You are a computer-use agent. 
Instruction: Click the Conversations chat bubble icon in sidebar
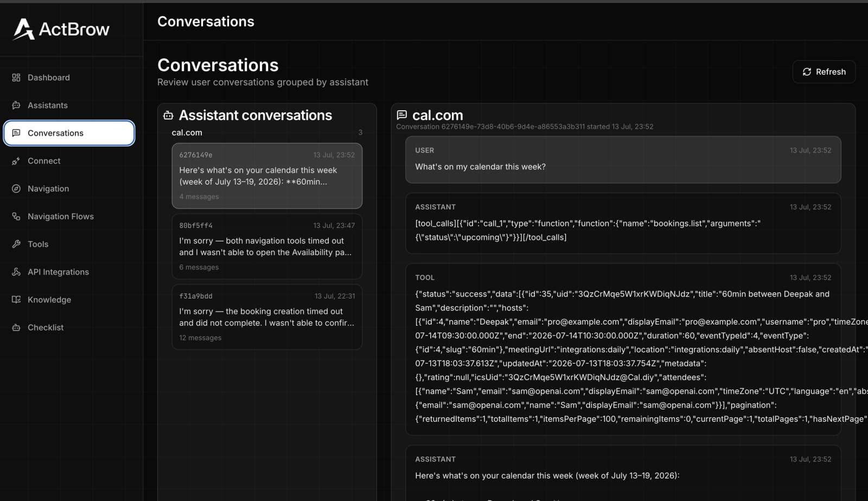tap(16, 133)
